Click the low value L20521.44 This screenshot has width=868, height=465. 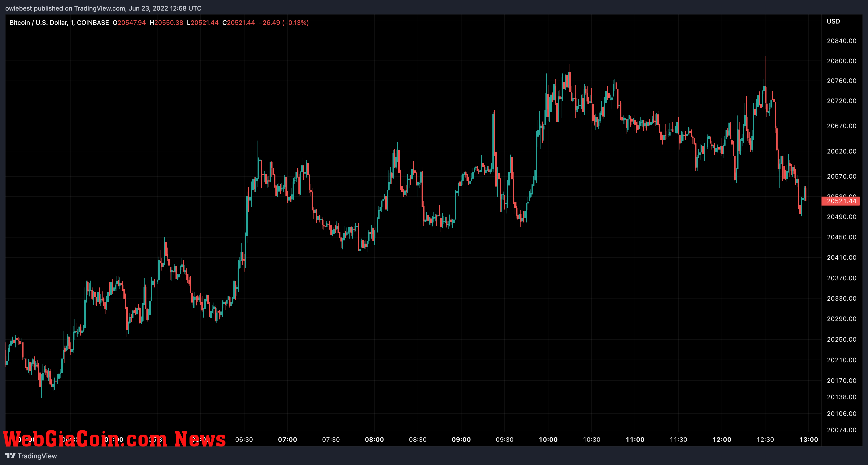tap(203, 22)
